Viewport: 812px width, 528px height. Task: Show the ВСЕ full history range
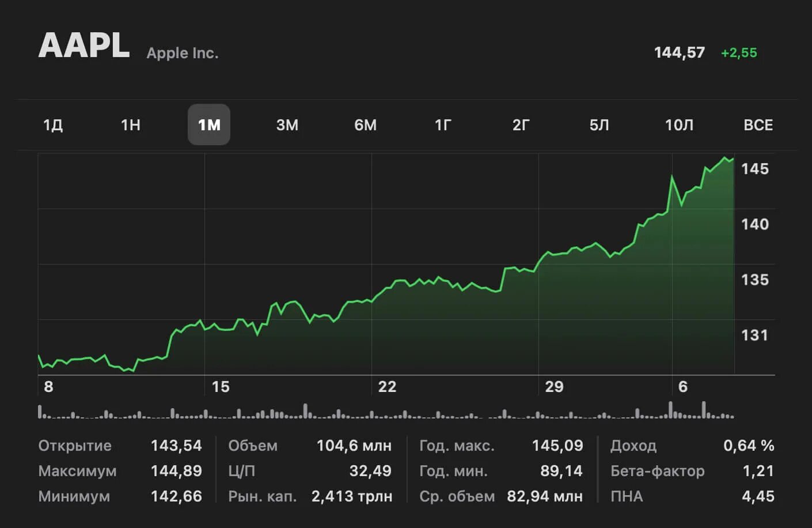click(758, 125)
